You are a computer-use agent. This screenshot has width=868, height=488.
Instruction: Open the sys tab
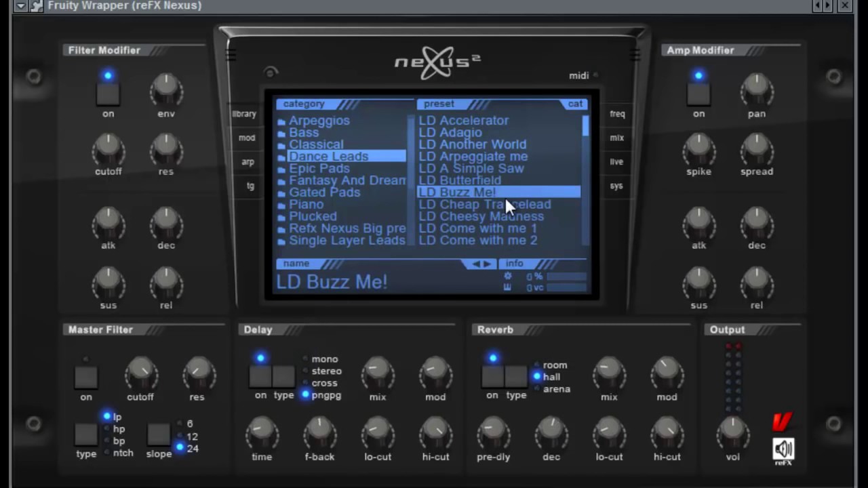(616, 186)
